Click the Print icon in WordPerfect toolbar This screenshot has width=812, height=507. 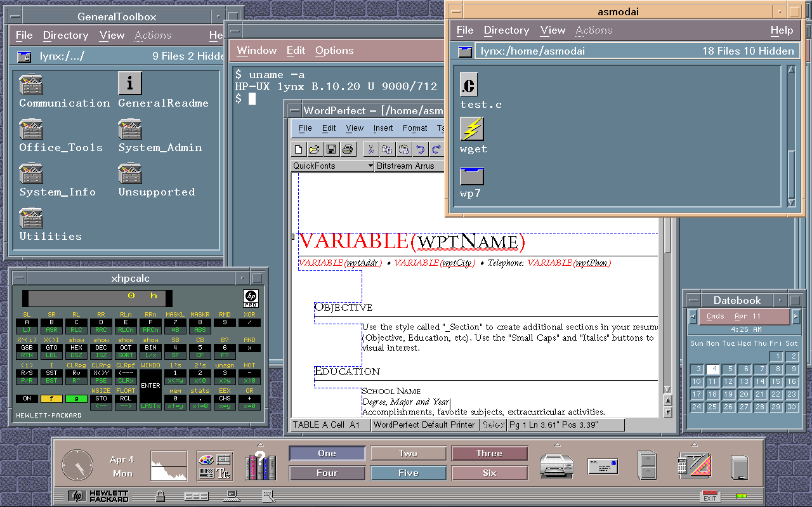(x=347, y=149)
